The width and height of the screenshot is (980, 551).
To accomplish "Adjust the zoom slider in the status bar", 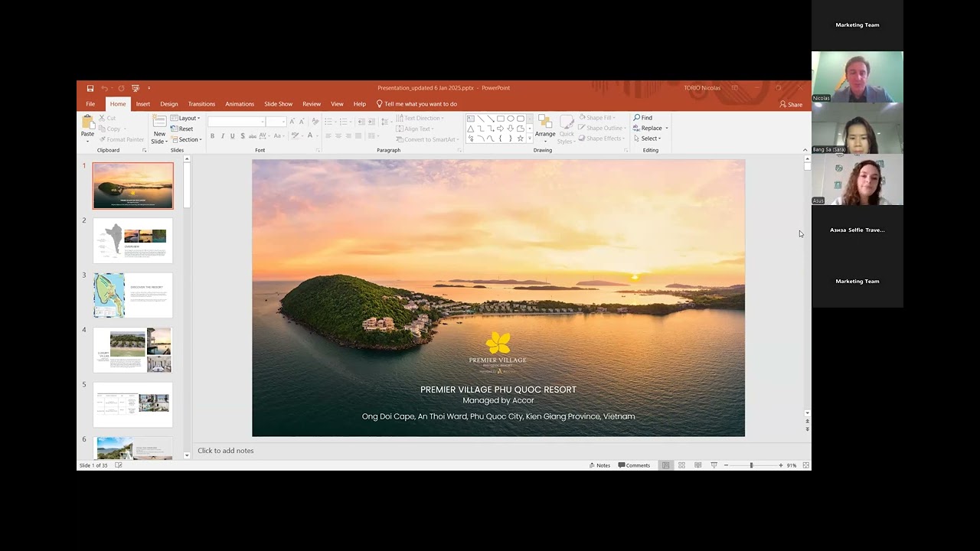I will point(751,465).
